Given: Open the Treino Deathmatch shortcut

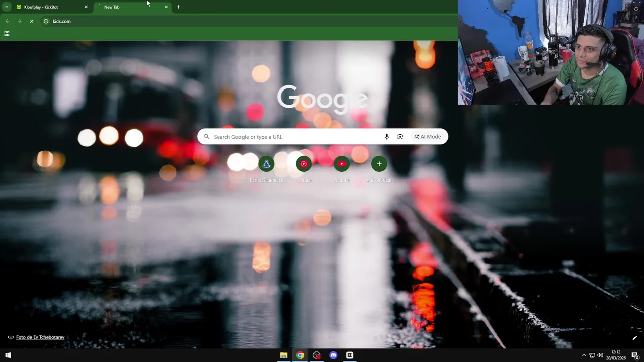Looking at the screenshot, I should [x=266, y=164].
